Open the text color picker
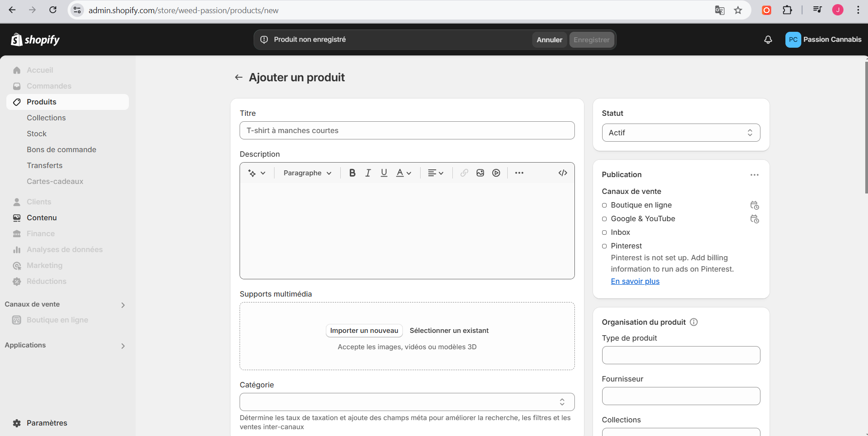Screen dimensions: 868x436 [403, 173]
